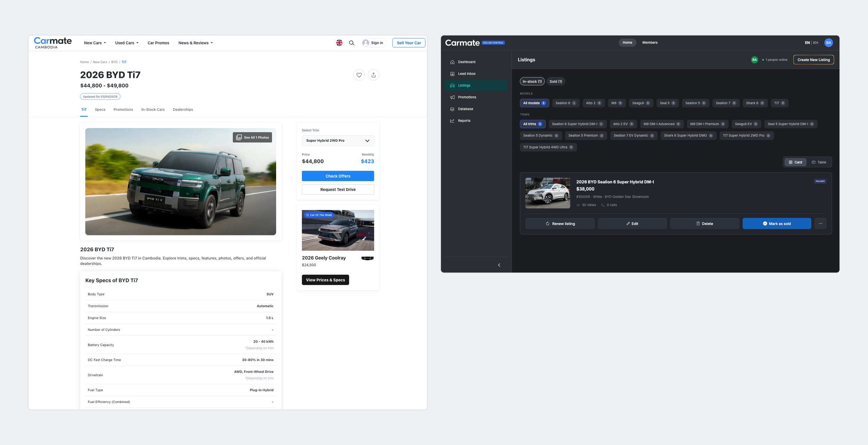The image size is (868, 445).
Task: Open Car Promos in the top navigation
Action: click(x=158, y=43)
